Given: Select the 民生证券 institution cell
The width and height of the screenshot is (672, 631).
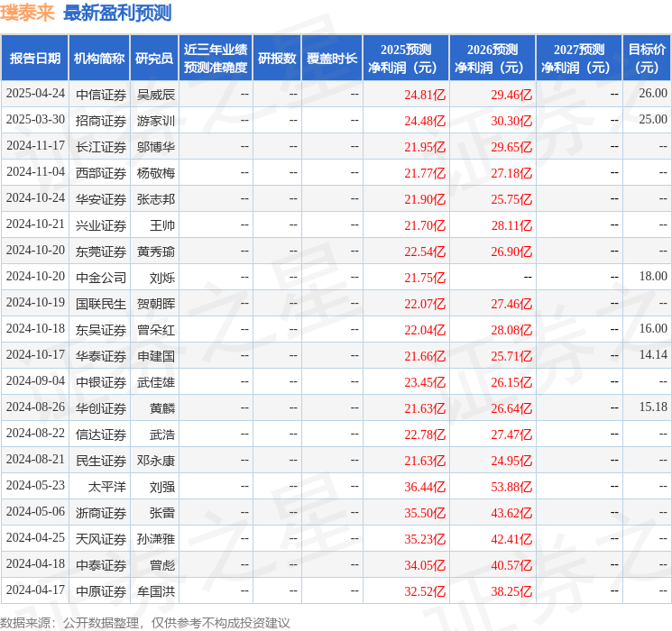Looking at the screenshot, I should (x=101, y=460).
